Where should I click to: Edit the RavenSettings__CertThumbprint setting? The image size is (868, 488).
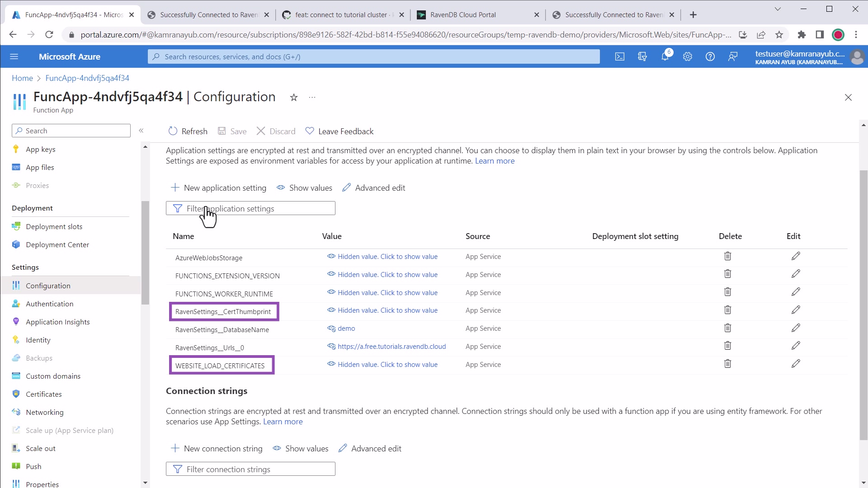[796, 310]
